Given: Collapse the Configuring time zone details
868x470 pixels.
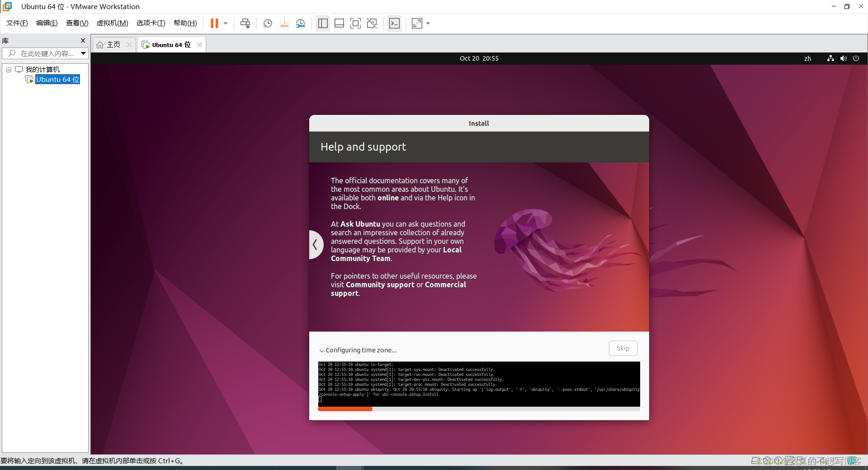Looking at the screenshot, I should [322, 351].
